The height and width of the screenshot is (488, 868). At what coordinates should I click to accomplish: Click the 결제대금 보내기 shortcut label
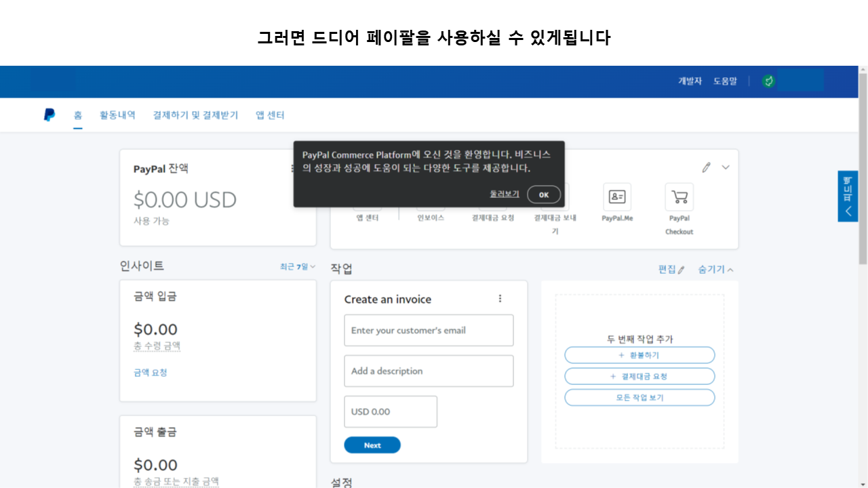(x=555, y=224)
